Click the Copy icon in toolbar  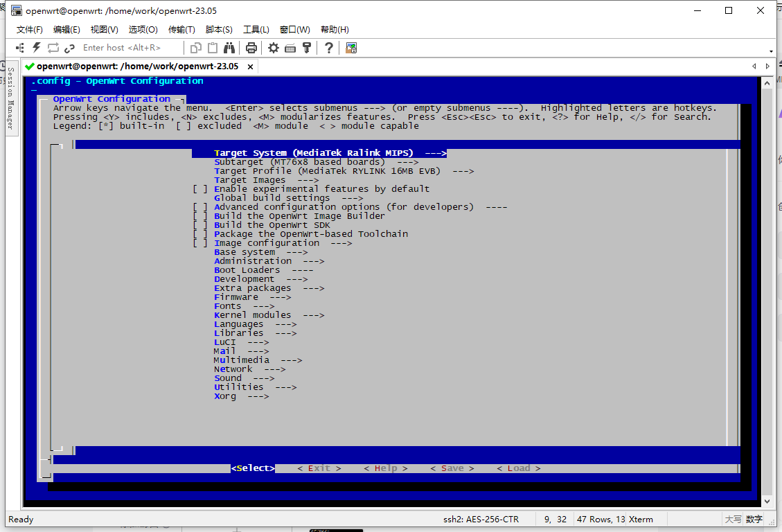coord(196,48)
